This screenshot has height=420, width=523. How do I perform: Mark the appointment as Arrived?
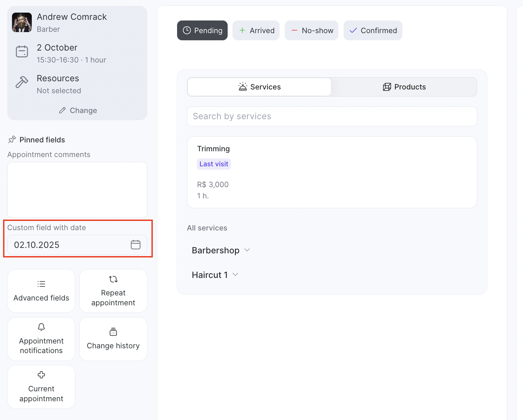256,30
